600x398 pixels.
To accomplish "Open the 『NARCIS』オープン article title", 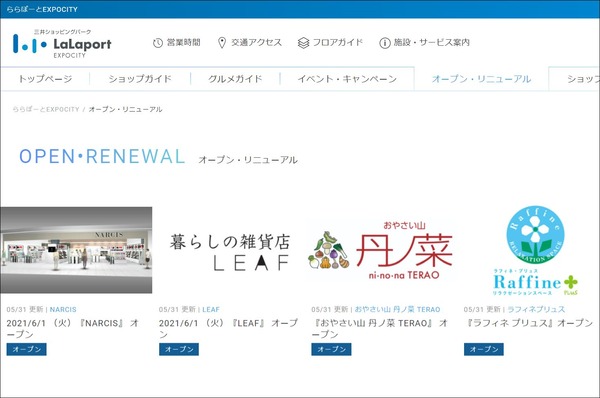I will pyautogui.click(x=72, y=329).
